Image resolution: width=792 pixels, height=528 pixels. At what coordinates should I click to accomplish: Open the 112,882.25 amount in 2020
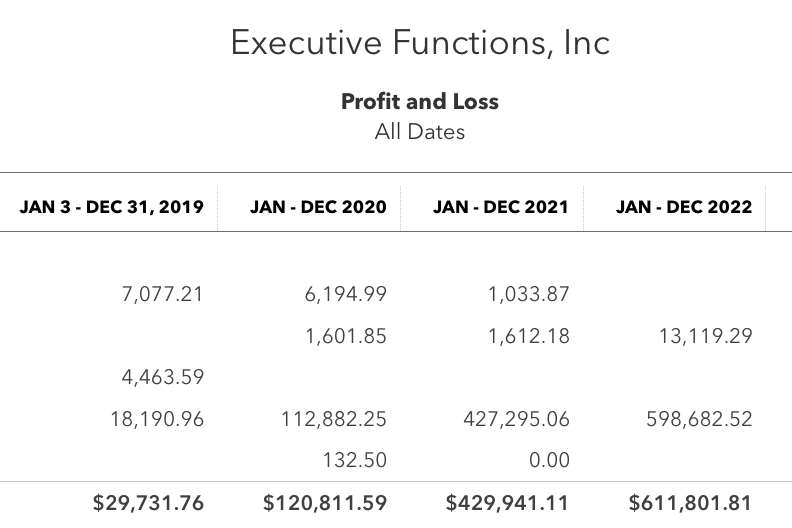[334, 419]
